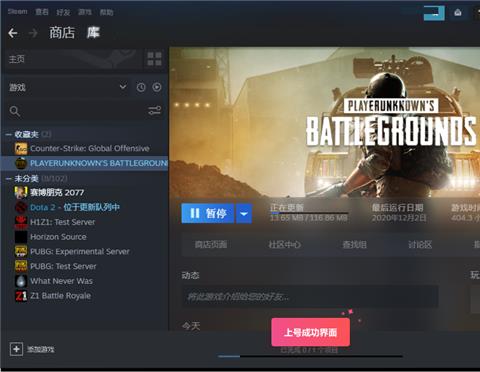Click the download progress bar at bottom
This screenshot has height=372, width=480.
pyautogui.click(x=310, y=356)
